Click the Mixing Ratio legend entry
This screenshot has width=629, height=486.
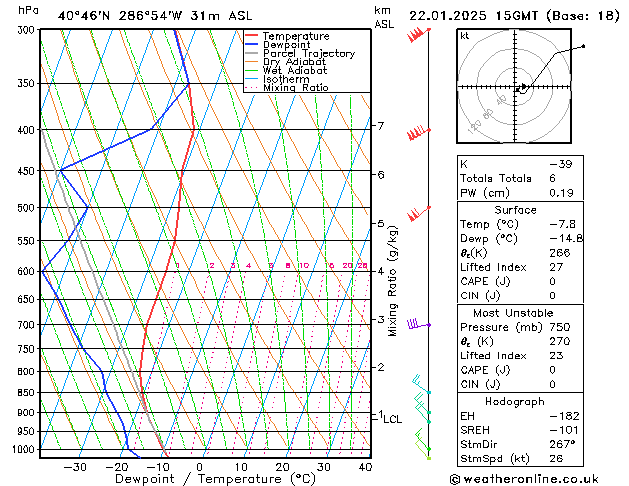(287, 87)
